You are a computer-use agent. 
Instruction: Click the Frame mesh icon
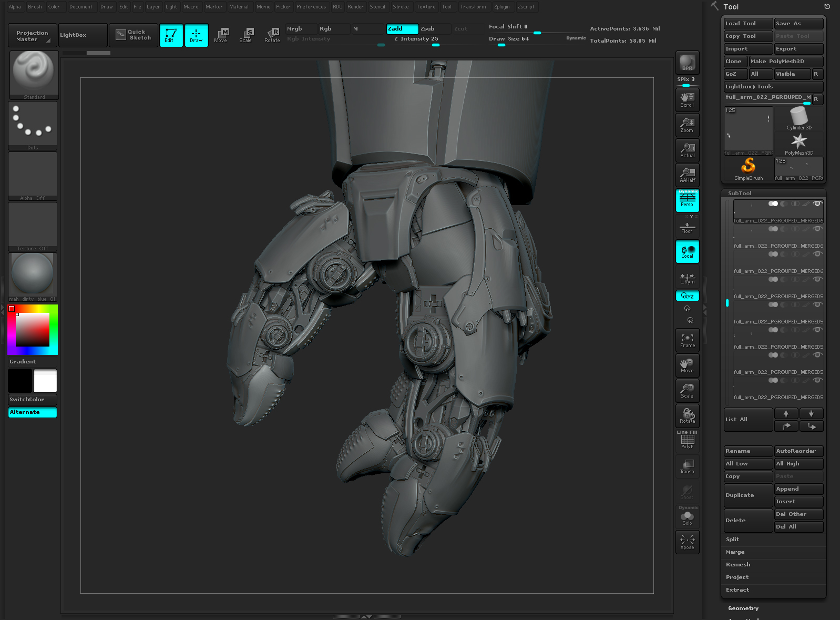click(687, 340)
